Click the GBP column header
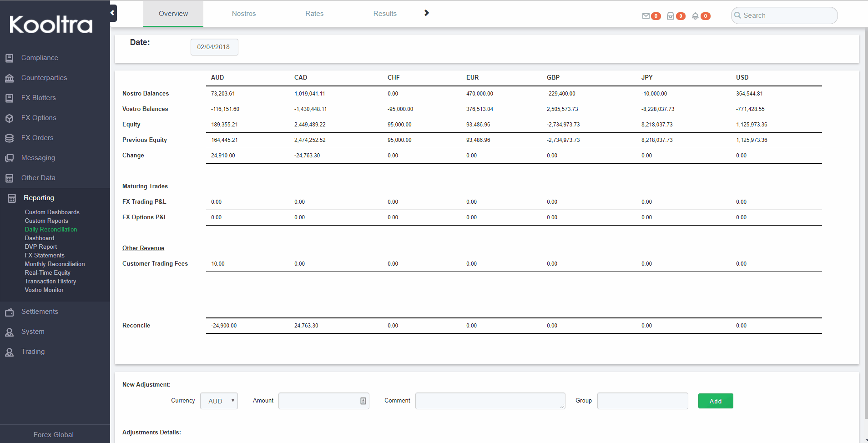The height and width of the screenshot is (443, 868). point(553,78)
